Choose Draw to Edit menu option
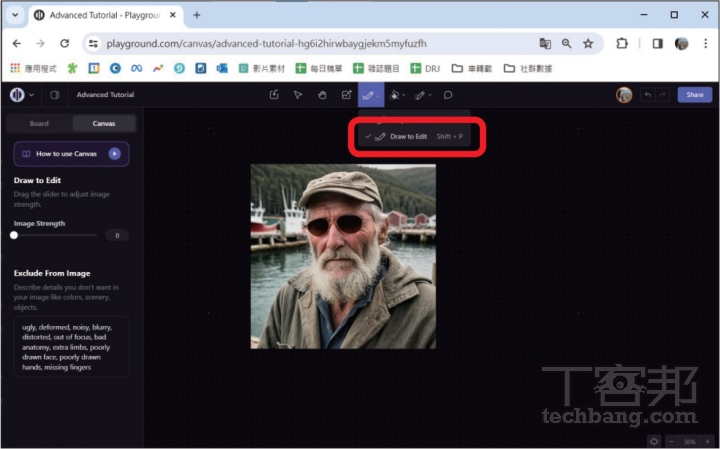This screenshot has width=720, height=449. pyautogui.click(x=408, y=136)
